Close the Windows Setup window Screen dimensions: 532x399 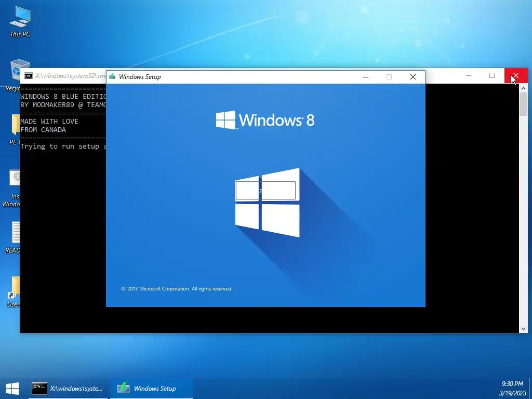coord(413,77)
